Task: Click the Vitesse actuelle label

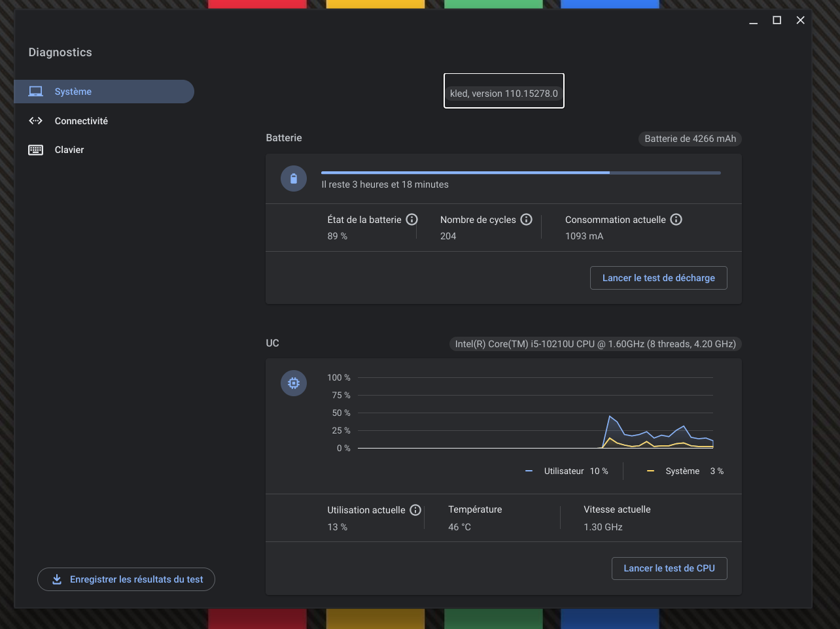Action: pyautogui.click(x=617, y=509)
